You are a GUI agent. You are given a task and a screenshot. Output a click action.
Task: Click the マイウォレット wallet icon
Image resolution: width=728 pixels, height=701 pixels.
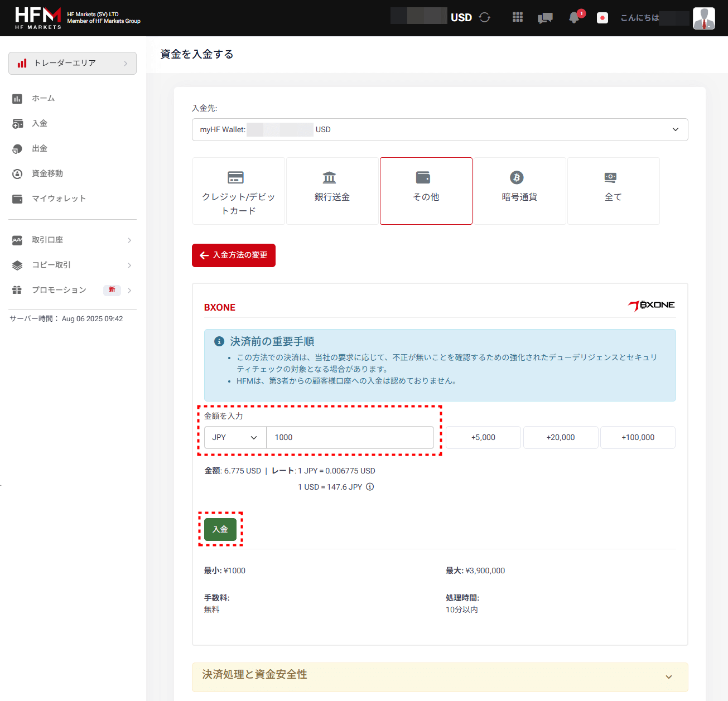point(17,199)
